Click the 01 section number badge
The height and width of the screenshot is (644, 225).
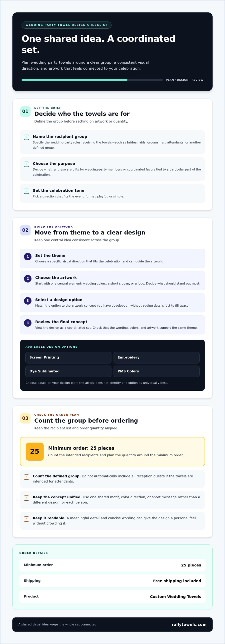coord(25,111)
